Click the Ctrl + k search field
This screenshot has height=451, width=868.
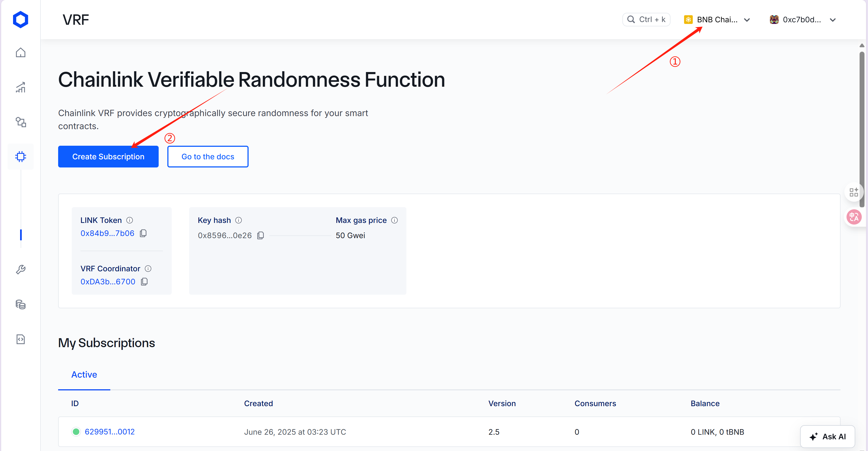pyautogui.click(x=646, y=20)
